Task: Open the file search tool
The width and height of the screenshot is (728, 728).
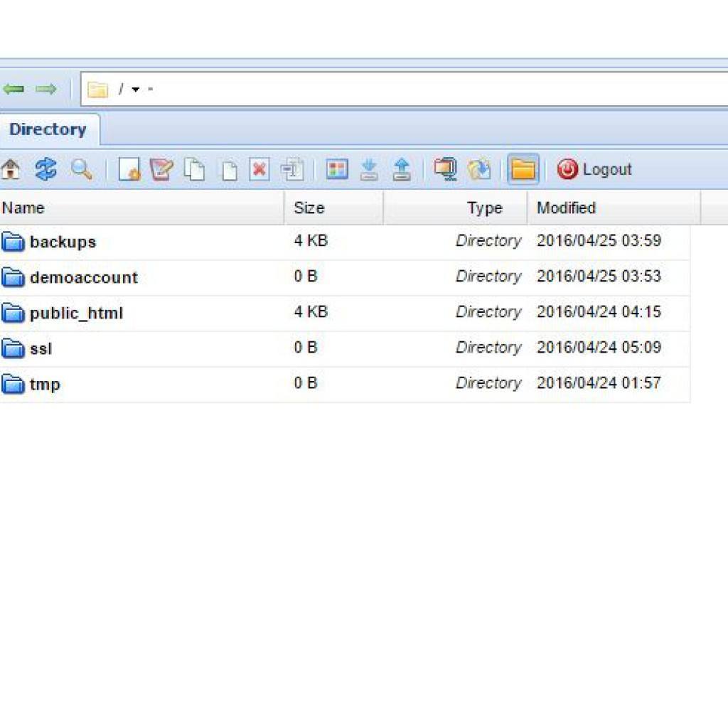Action: click(81, 169)
